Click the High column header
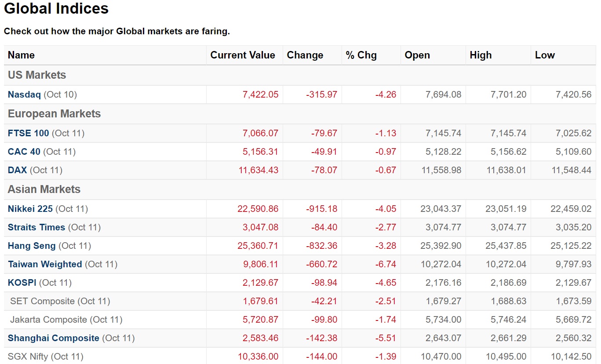 pyautogui.click(x=481, y=55)
